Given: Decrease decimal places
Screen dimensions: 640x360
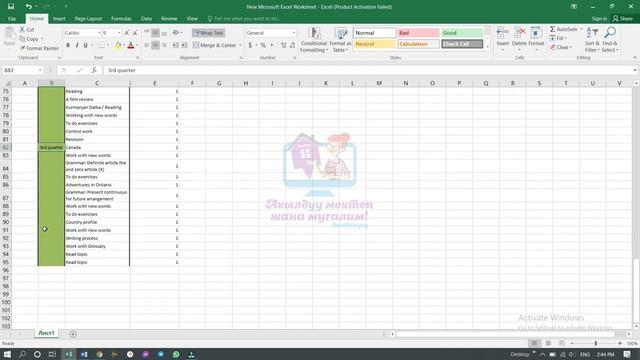Looking at the screenshot, I should pyautogui.click(x=293, y=45).
